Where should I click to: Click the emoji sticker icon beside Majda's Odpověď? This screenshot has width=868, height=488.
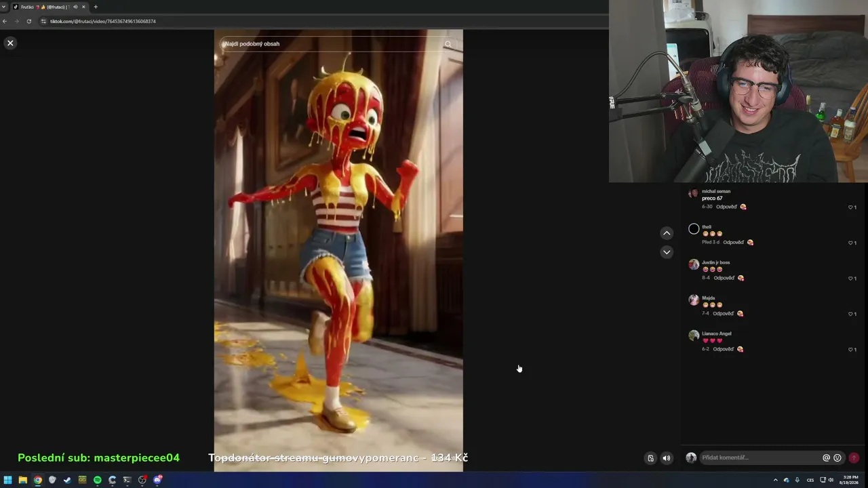[x=741, y=314]
